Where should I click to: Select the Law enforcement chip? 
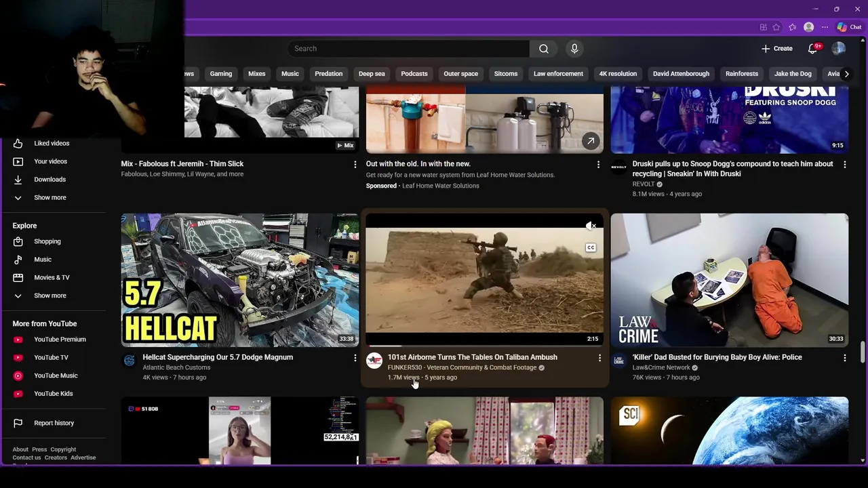tap(558, 74)
